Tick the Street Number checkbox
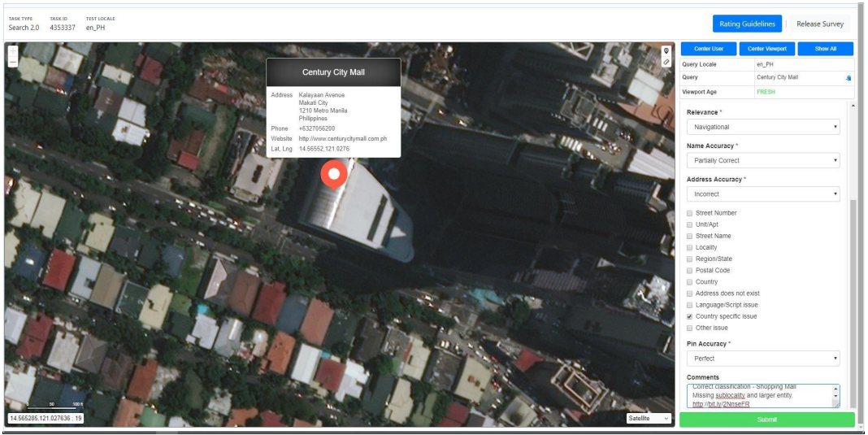Screen dimensions: 868x435 click(690, 213)
